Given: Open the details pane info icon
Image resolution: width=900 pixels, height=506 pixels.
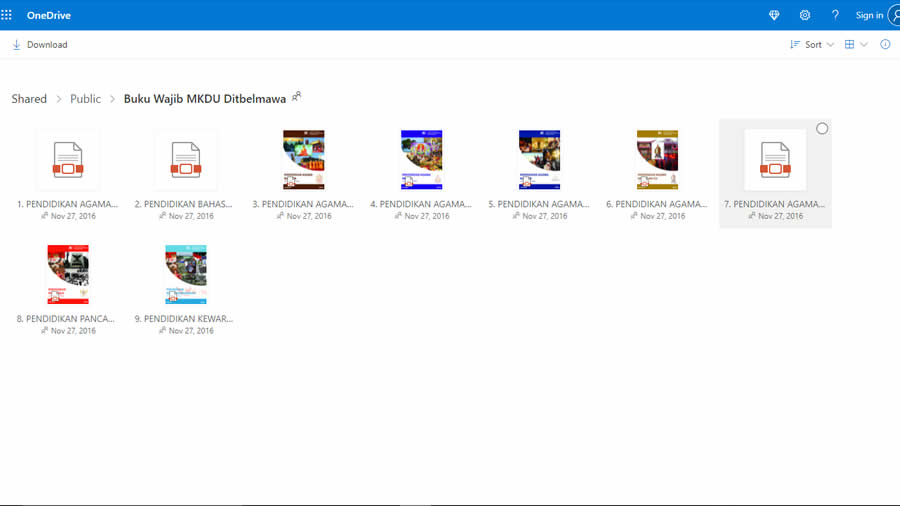Looking at the screenshot, I should (x=885, y=45).
